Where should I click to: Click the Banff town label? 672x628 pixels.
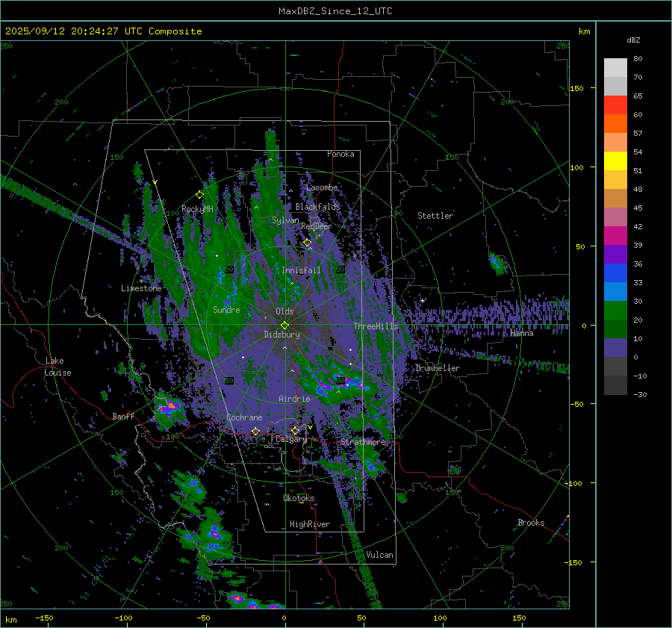(x=123, y=416)
